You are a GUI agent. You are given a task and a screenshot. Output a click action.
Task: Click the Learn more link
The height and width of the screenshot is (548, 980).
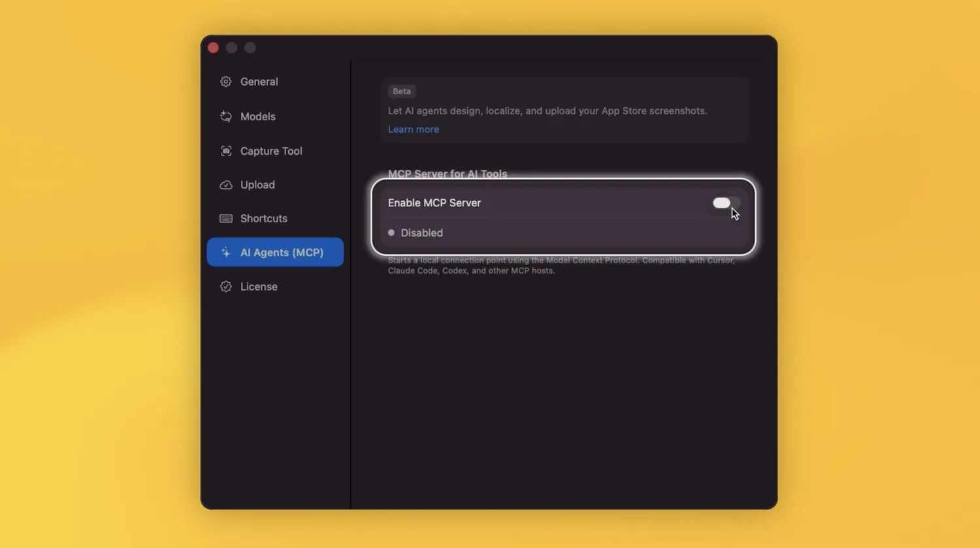[413, 129]
